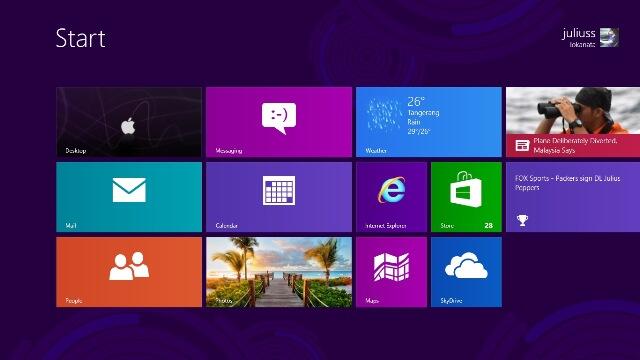This screenshot has width=640, height=360.
Task: Click the Start heading text
Action: tap(81, 38)
